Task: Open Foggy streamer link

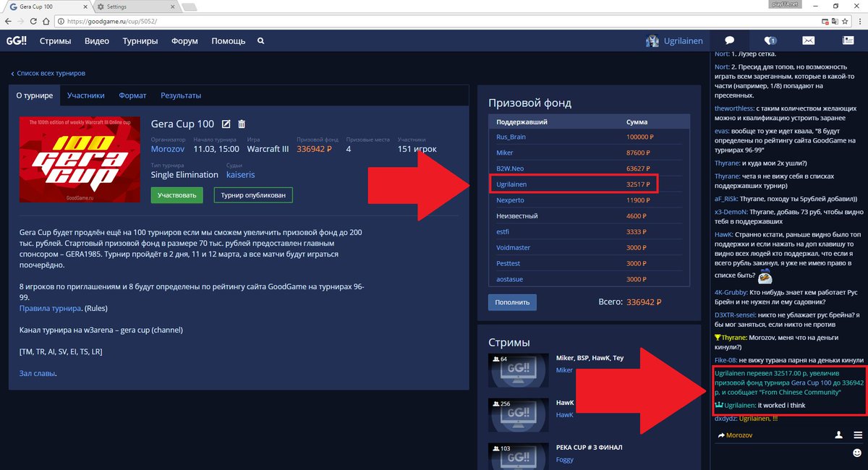Action: [564, 459]
